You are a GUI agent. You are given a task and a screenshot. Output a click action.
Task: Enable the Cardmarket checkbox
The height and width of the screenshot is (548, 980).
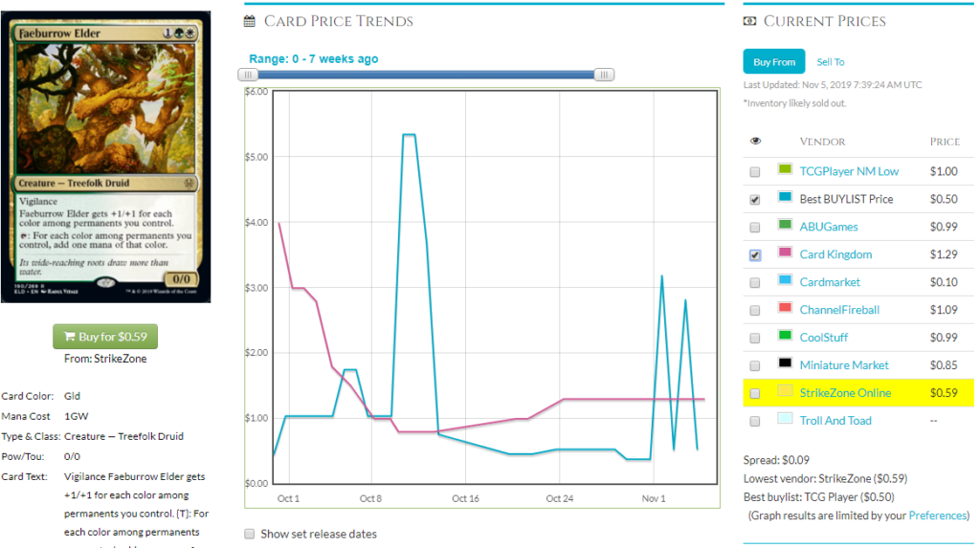pyautogui.click(x=755, y=283)
